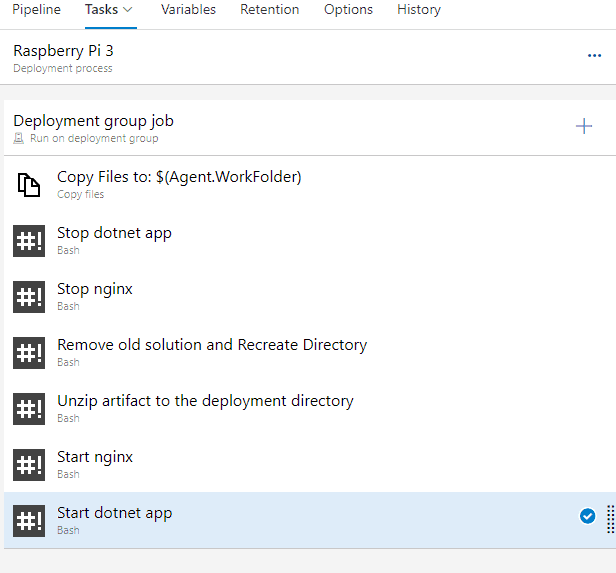Open the Pipeline tab
Viewport: 616px width, 573px height.
tap(37, 9)
